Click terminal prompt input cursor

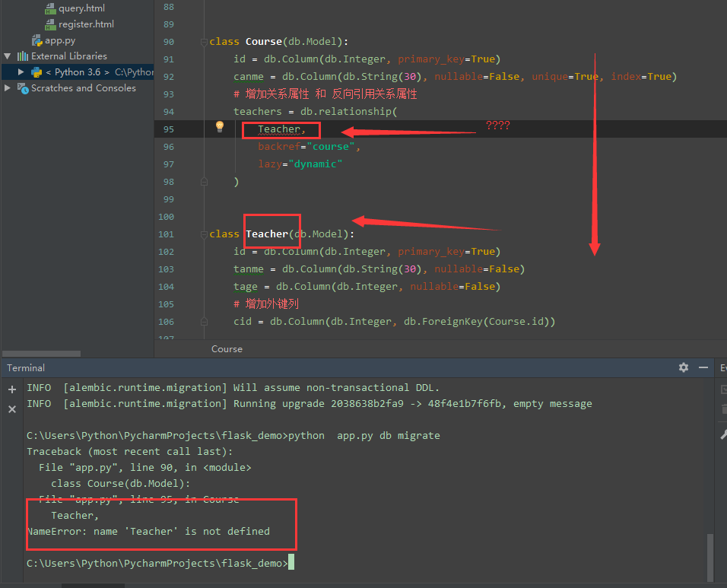[x=291, y=562]
